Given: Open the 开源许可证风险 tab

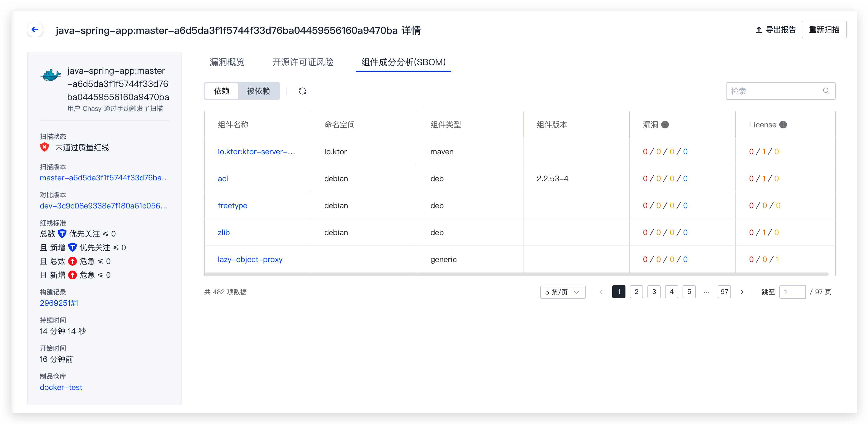Looking at the screenshot, I should point(303,62).
